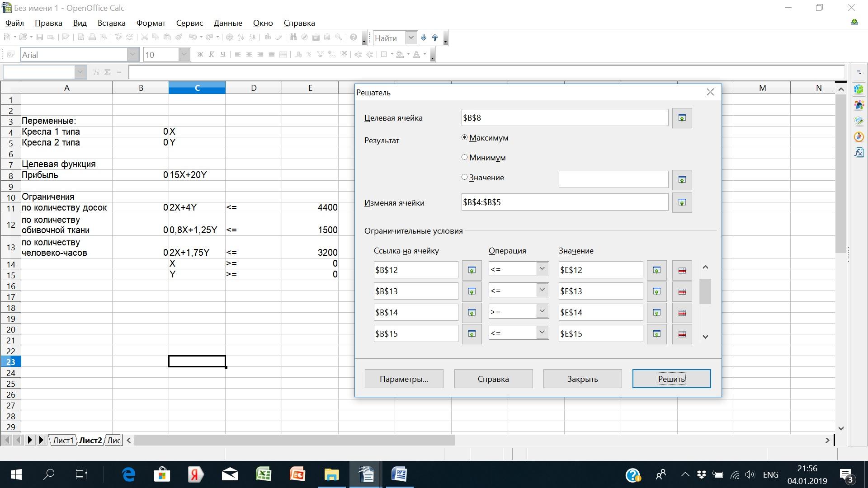868x488 pixels.
Task: Open the Arial font name dropdown
Action: (132, 55)
